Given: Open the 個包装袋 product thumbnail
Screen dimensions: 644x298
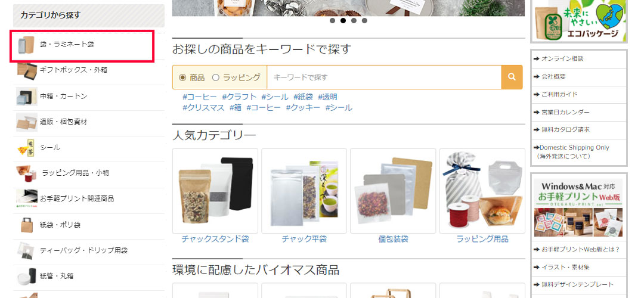Looking at the screenshot, I should point(393,191).
